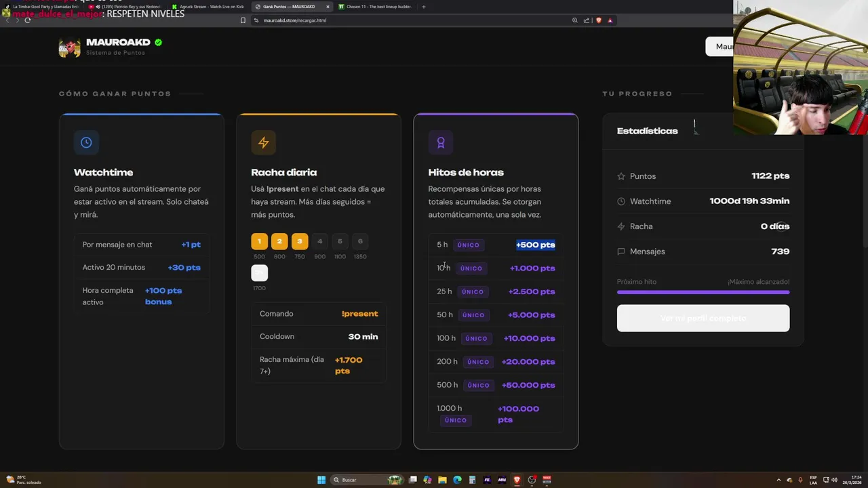The width and height of the screenshot is (868, 488).
Task: Click the Hitos de horas medal icon
Action: tap(441, 142)
